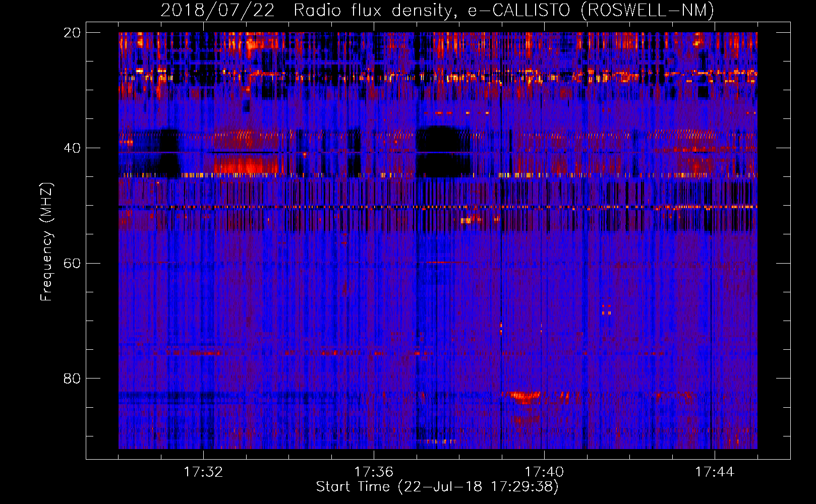Click the 80 frequency tick label
Screen dimensions: 816x504
72,379
